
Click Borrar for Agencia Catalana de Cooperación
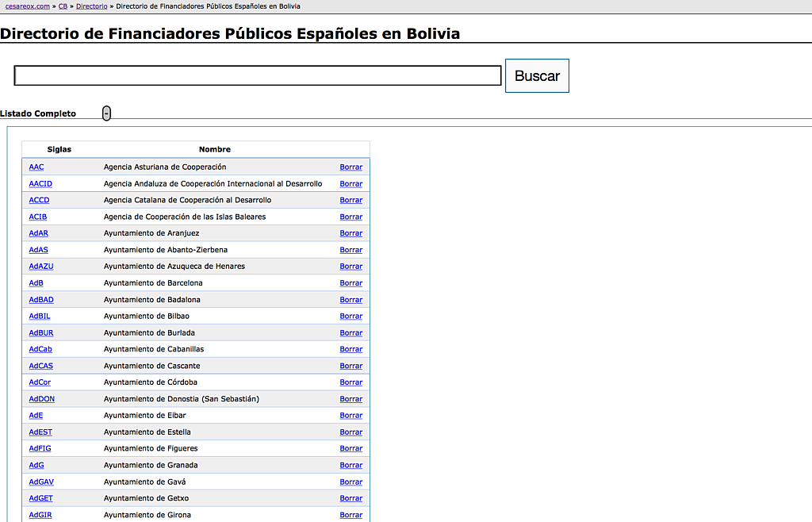point(351,200)
